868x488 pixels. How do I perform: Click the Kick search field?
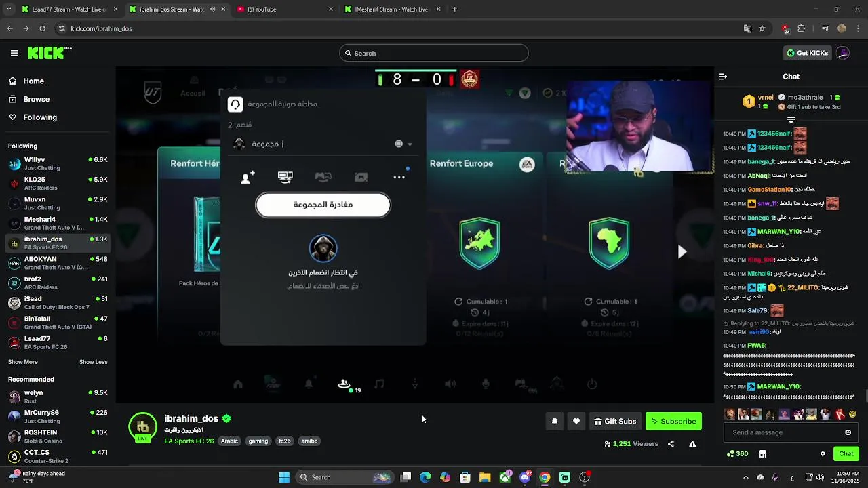pos(434,53)
